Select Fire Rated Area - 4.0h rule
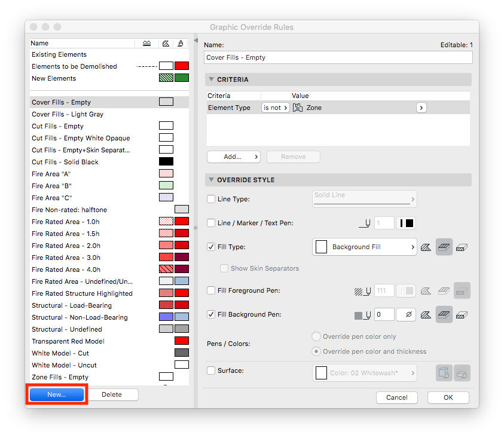This screenshot has width=504, height=438. point(109,269)
